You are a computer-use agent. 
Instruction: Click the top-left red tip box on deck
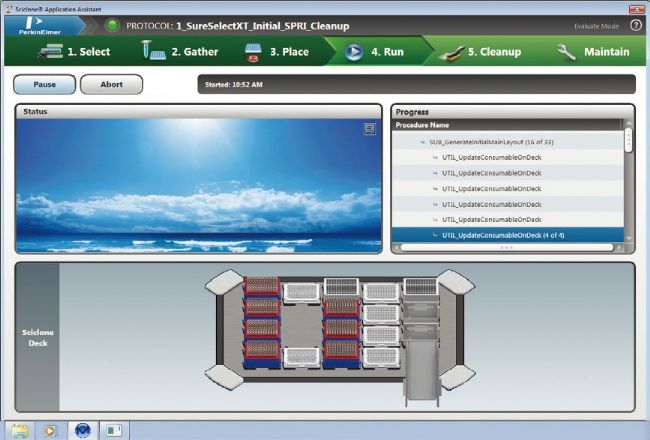[x=261, y=287]
